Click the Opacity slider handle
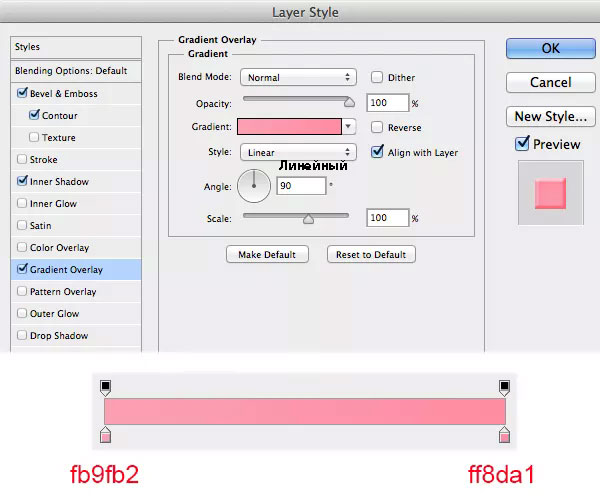Screen dimensions: 600x502 [x=349, y=102]
